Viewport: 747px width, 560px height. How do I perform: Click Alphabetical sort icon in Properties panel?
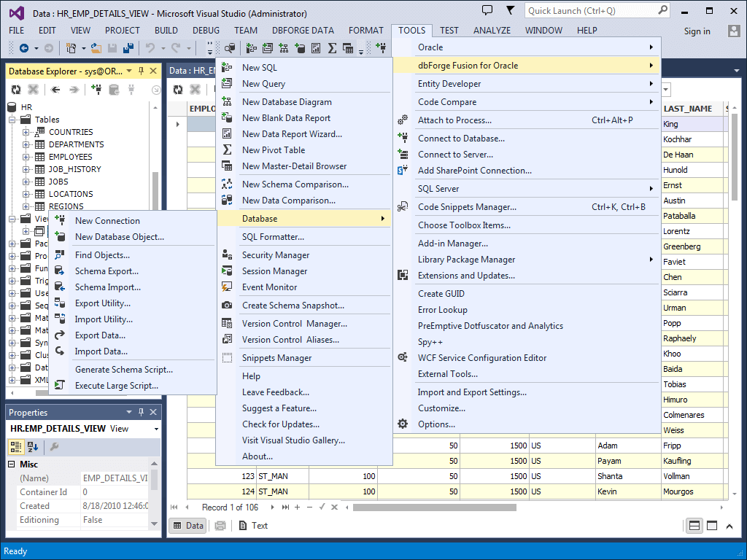pyautogui.click(x=33, y=447)
